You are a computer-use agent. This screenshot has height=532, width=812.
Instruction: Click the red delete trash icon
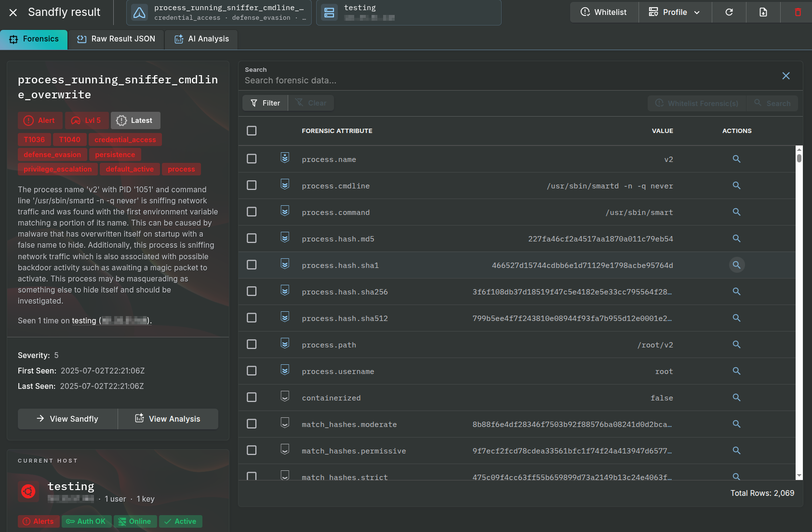(x=798, y=12)
